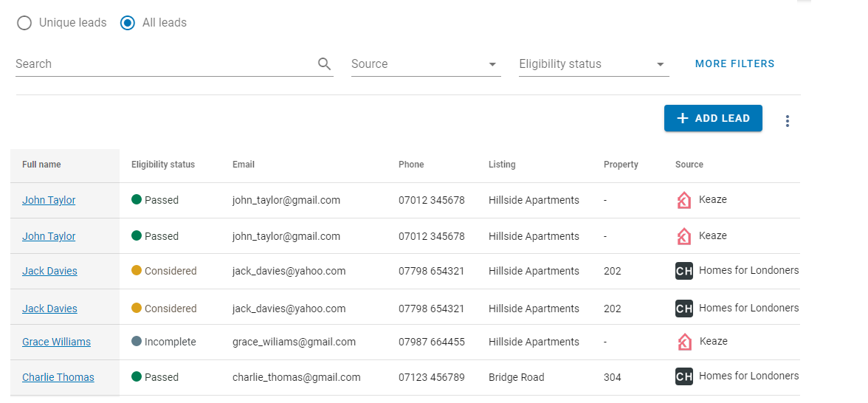Click the Eligibility status column header
Image resolution: width=868 pixels, height=403 pixels.
pyautogui.click(x=162, y=165)
